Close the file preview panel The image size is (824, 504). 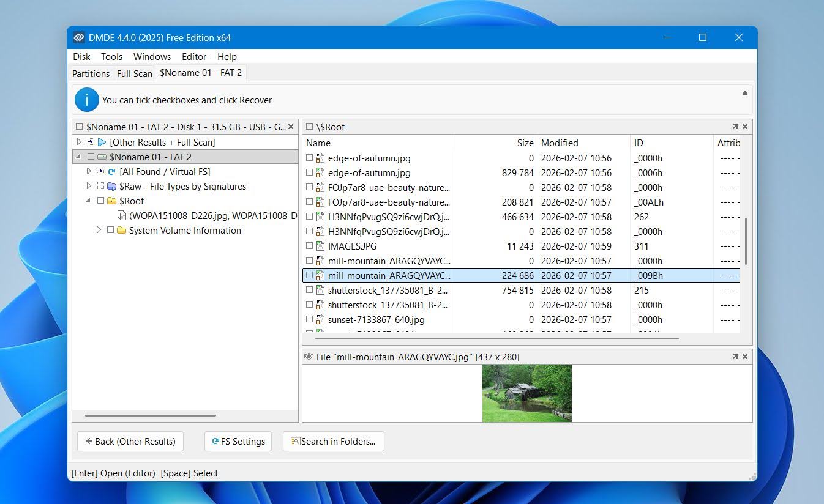tap(745, 357)
